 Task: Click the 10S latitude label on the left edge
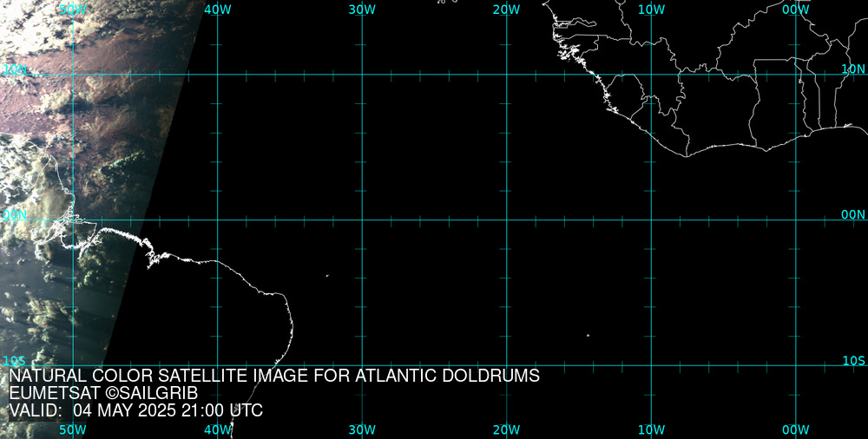coord(15,361)
